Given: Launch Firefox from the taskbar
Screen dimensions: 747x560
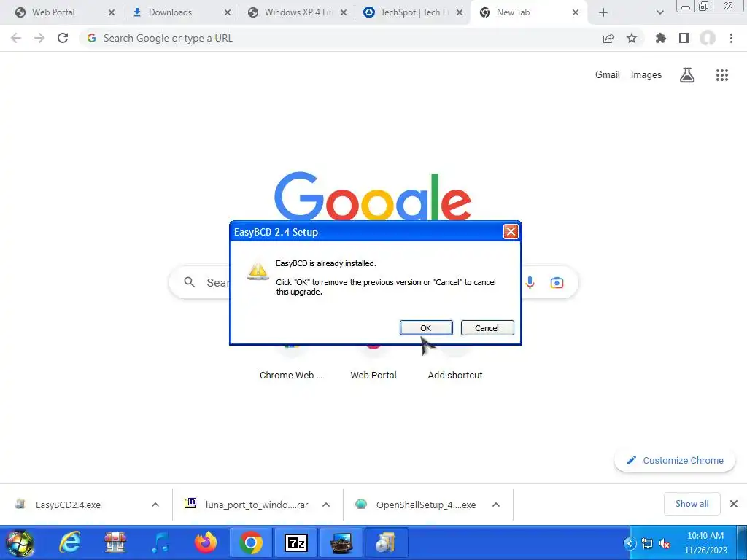Looking at the screenshot, I should (205, 542).
